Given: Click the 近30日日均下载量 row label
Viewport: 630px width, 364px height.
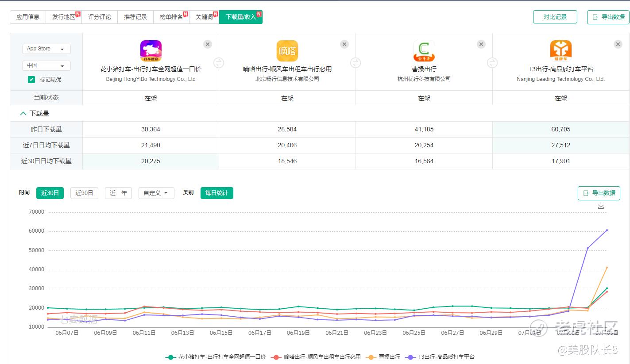Looking at the screenshot, I should (x=46, y=161).
